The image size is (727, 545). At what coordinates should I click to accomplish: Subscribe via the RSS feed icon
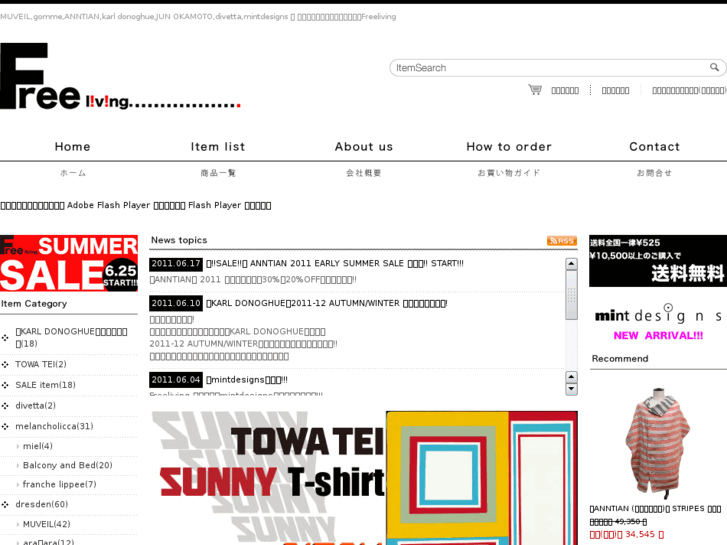(x=561, y=241)
